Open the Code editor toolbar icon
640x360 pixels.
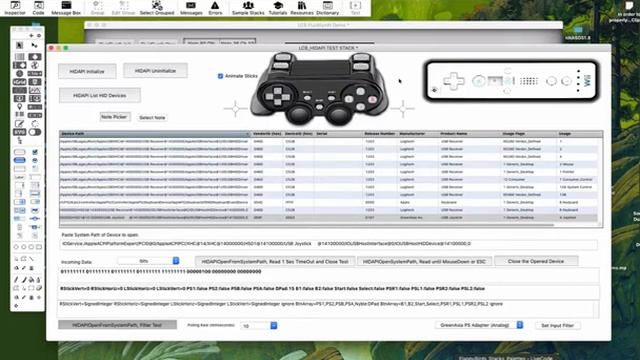pyautogui.click(x=38, y=8)
